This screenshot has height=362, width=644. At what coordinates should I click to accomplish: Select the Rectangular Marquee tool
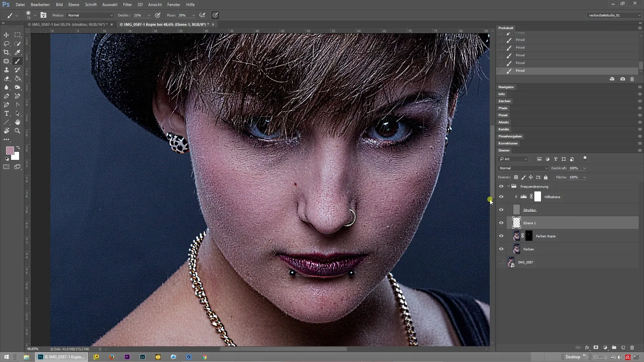click(x=17, y=35)
